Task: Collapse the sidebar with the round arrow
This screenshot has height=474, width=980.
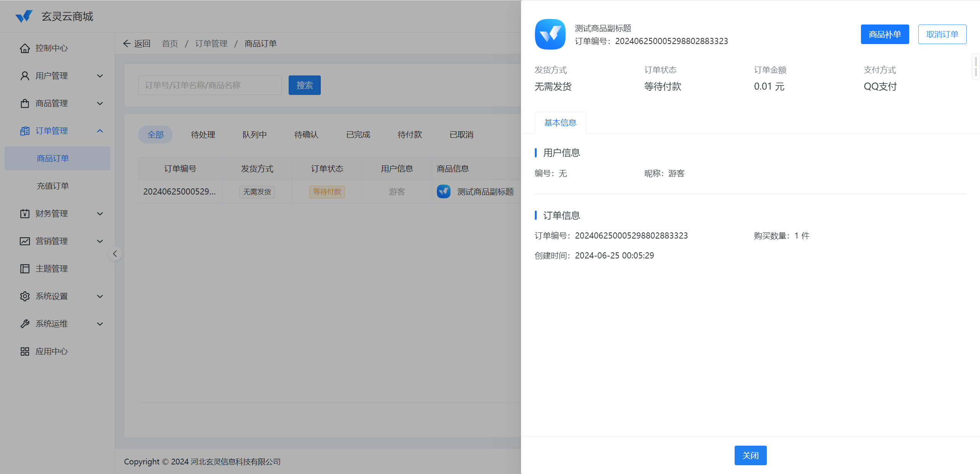Action: coord(115,253)
